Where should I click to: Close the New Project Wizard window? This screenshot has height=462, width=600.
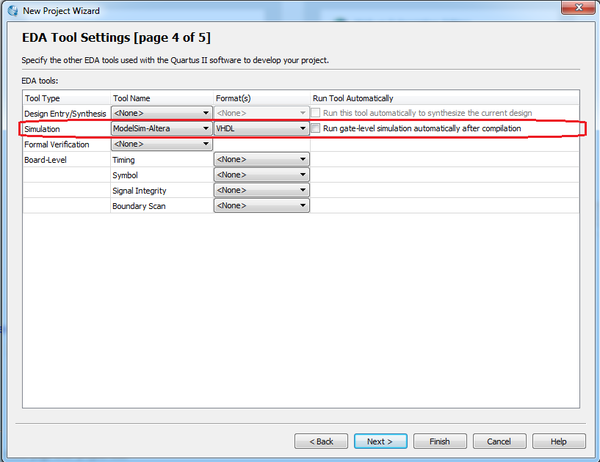coord(578,8)
